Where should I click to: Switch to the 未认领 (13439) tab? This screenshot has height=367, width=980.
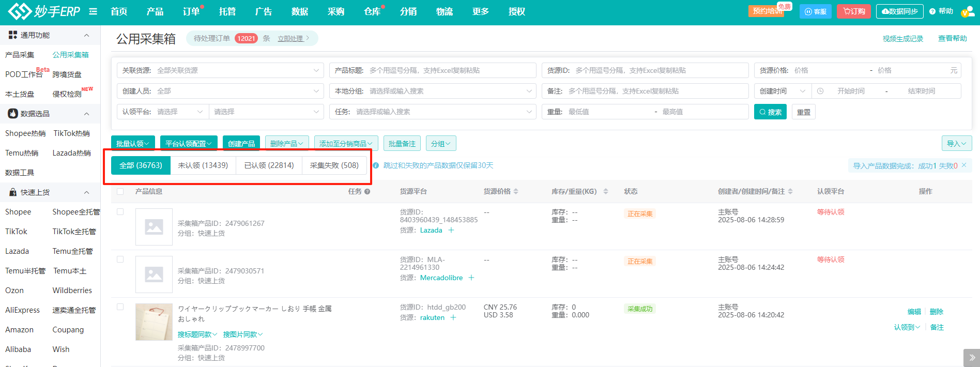203,165
